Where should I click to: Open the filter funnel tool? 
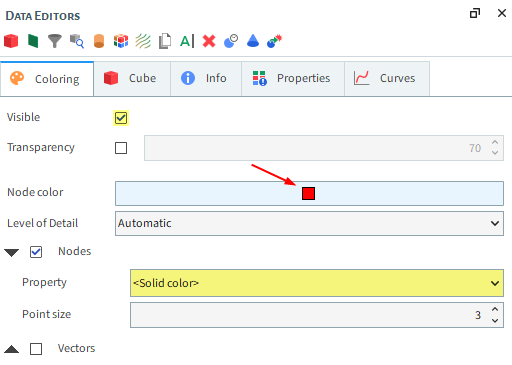click(55, 41)
